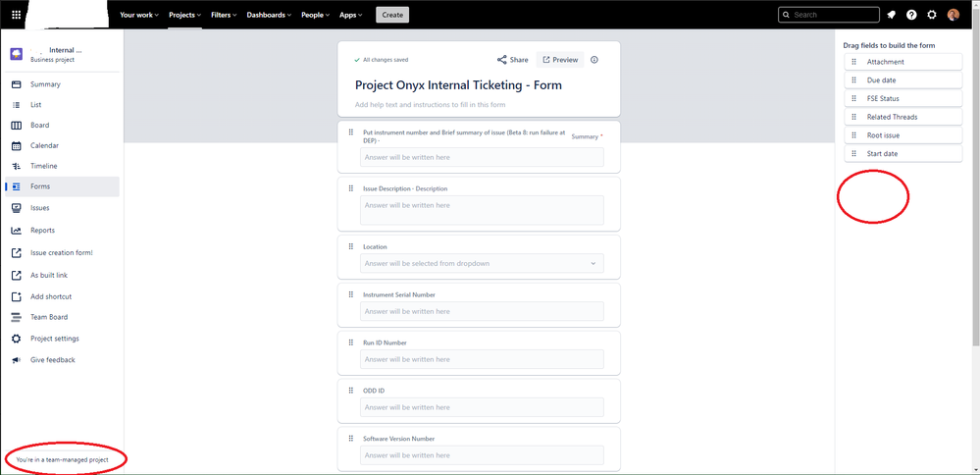The image size is (980, 475).
Task: Click the form title Project Onyx Internal Ticketing
Action: 458,85
